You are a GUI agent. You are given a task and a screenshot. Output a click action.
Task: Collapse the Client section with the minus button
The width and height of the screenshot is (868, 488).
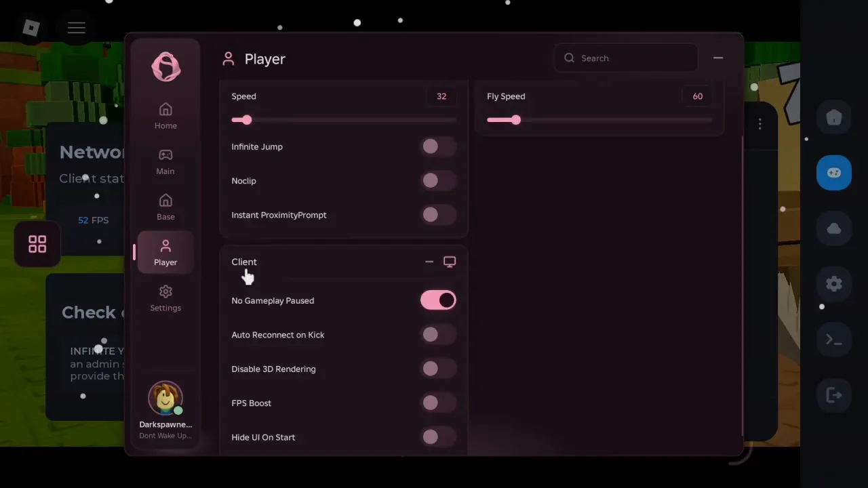coord(429,262)
